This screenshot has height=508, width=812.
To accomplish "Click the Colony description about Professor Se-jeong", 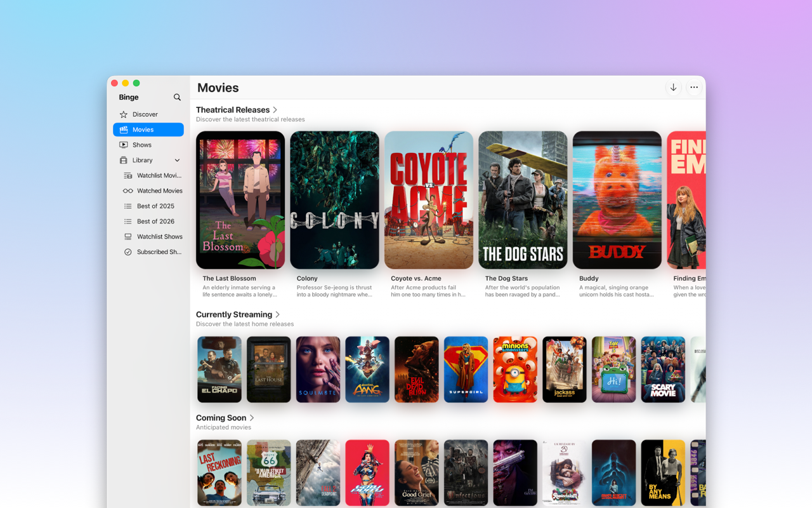I will (x=334, y=291).
